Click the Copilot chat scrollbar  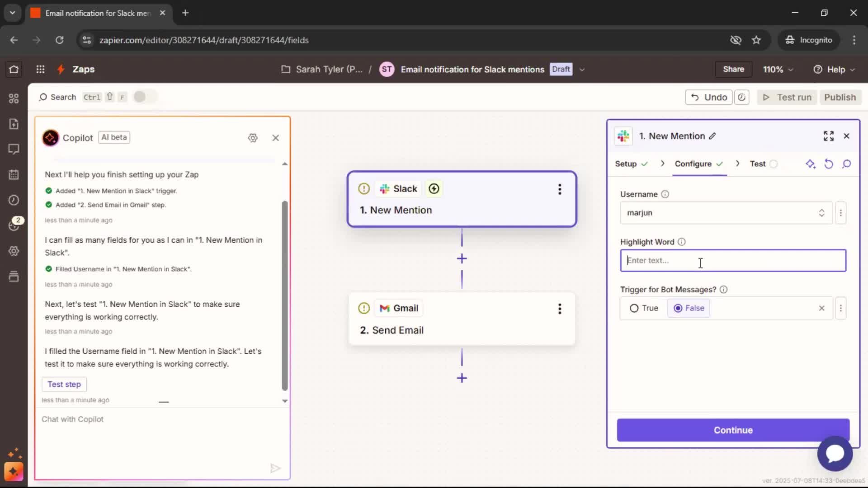[x=284, y=296]
